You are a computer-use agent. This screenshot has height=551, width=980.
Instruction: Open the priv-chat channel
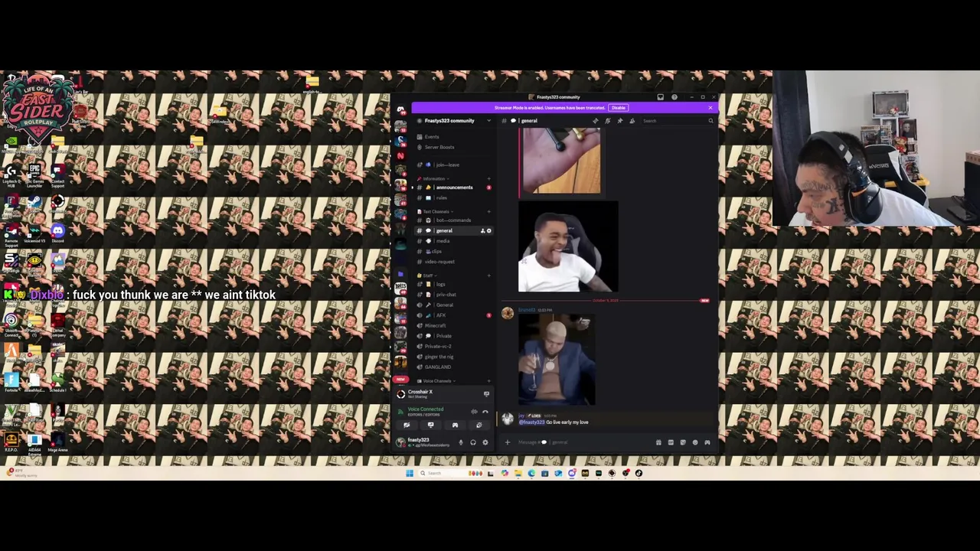point(446,295)
